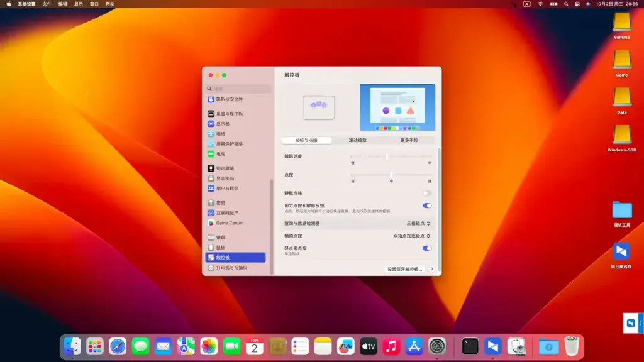Viewport: 644px width, 362px height.
Task: Open 隐私与安全性 in the settings sidebar
Action: tap(235, 99)
